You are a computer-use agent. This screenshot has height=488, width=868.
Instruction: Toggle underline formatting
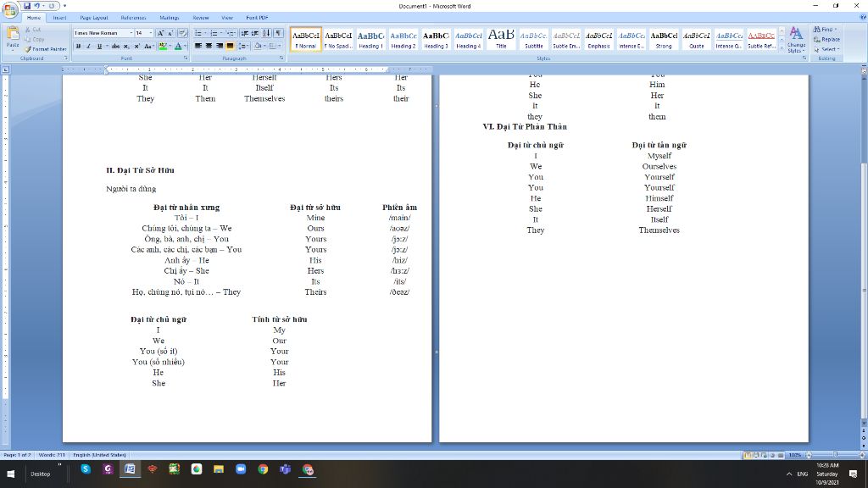(99, 46)
